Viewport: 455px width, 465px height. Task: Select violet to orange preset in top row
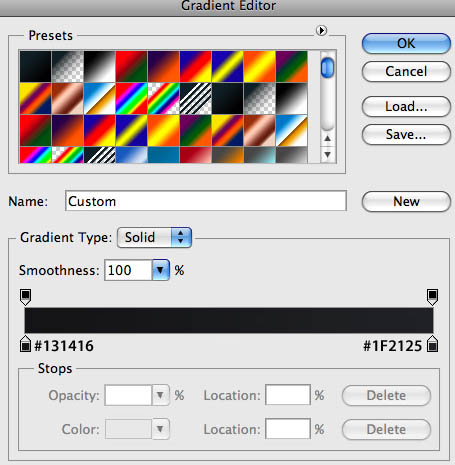click(164, 67)
